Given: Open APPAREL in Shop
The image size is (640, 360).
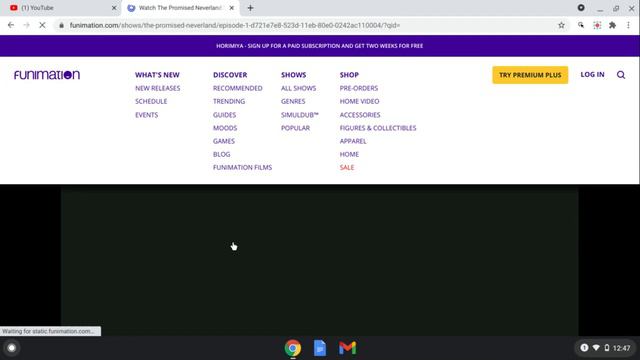Looking at the screenshot, I should [x=353, y=141].
